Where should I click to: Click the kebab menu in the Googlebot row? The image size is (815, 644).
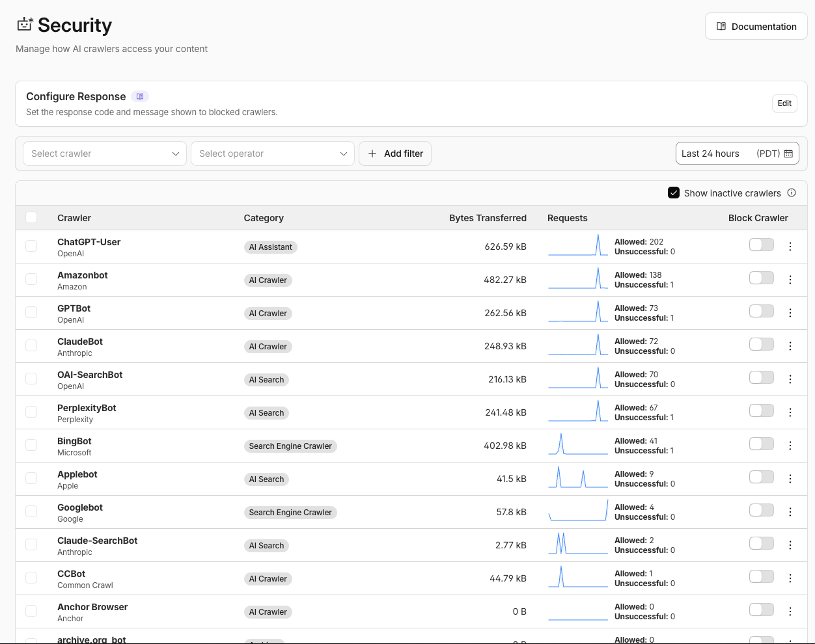click(x=790, y=512)
